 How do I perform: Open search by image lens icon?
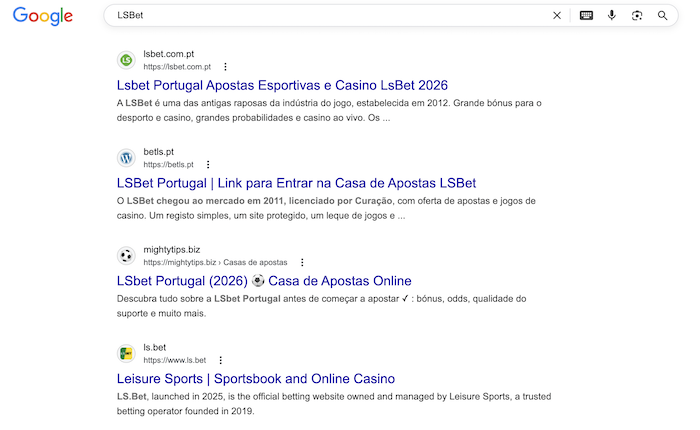[x=637, y=16]
